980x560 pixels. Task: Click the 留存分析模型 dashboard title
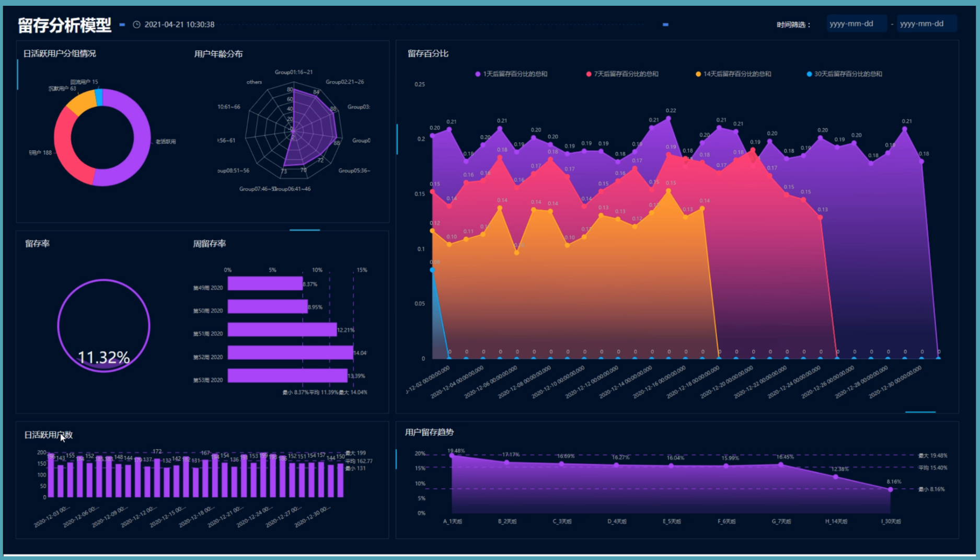tap(64, 25)
